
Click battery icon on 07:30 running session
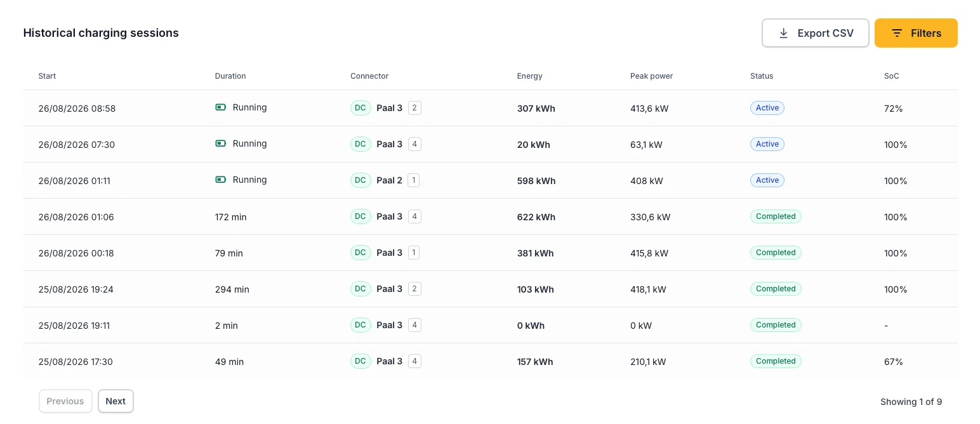(x=221, y=143)
